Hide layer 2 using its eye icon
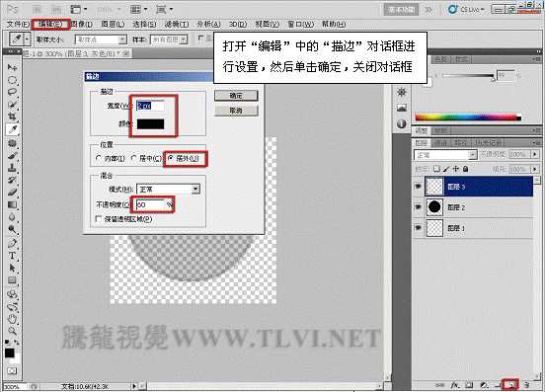The height and width of the screenshot is (392, 545). 419,207
